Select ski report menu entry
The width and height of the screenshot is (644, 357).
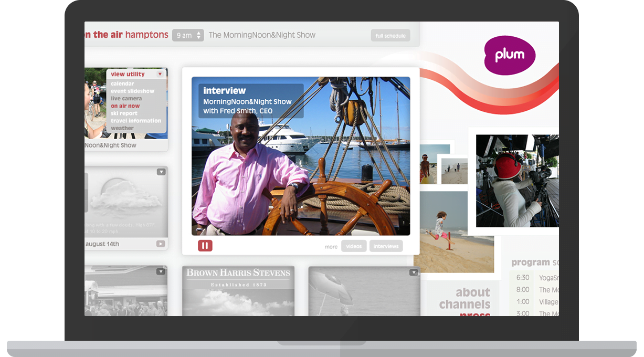(x=124, y=113)
